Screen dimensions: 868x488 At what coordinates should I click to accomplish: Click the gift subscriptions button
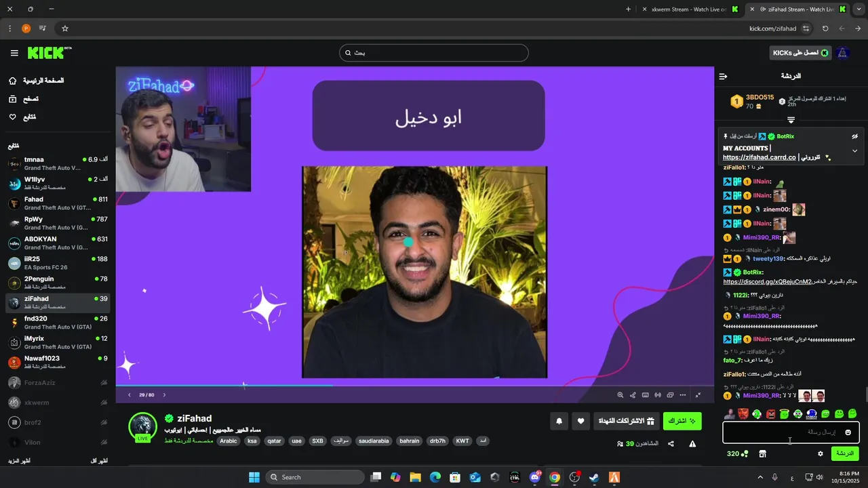(x=626, y=421)
